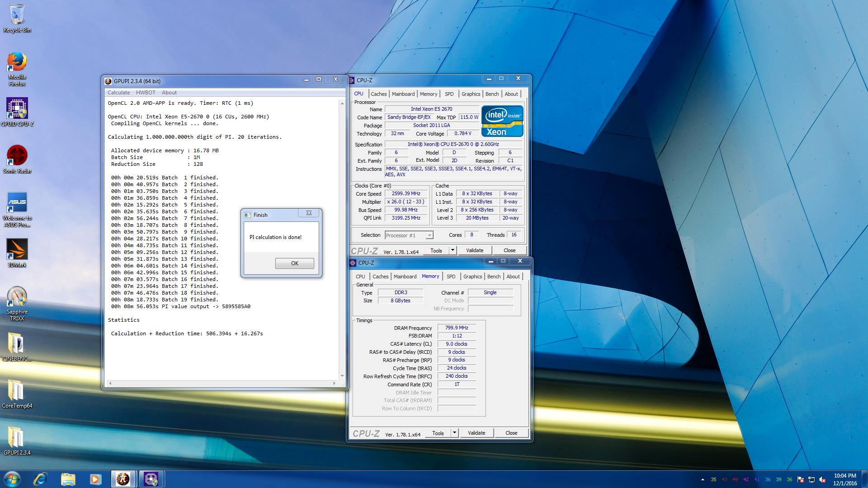
Task: Click the Show Desktop strip
Action: pyautogui.click(x=865, y=479)
